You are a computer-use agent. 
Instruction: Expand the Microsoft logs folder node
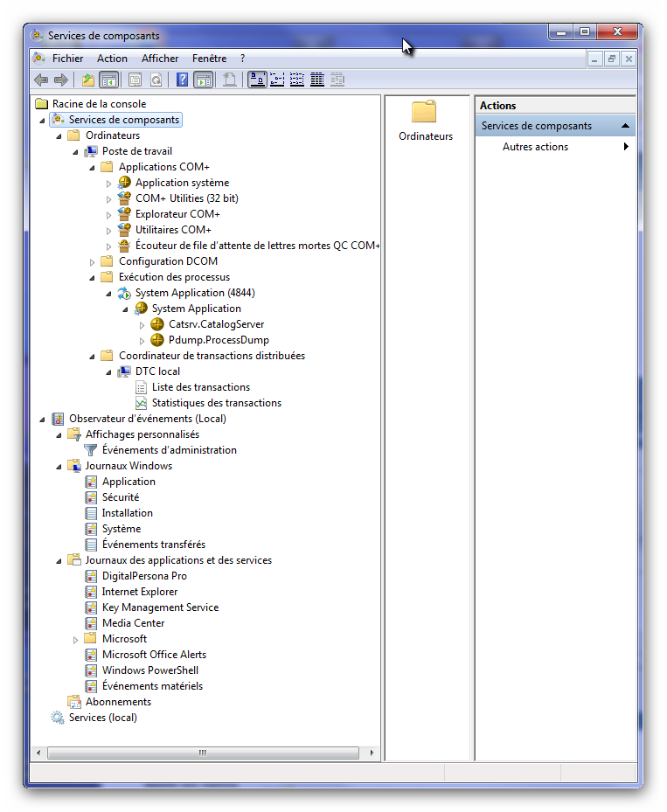point(76,640)
